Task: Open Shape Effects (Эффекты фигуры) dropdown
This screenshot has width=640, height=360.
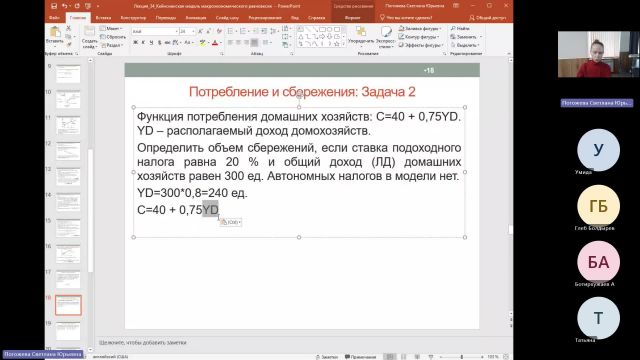Action: coord(420,45)
